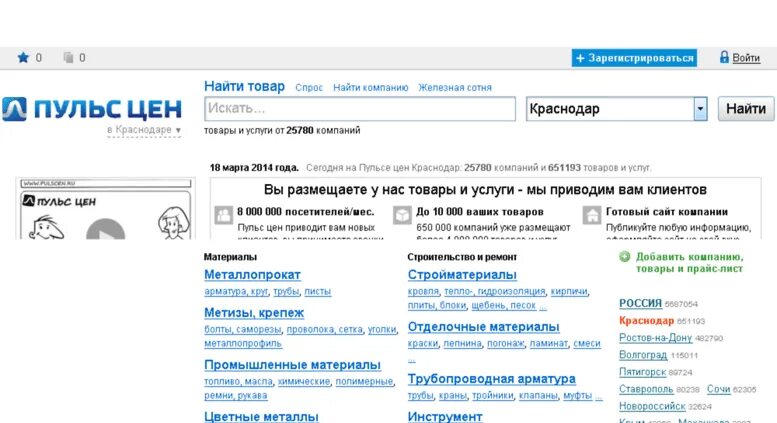This screenshot has height=423, width=777.
Task: Open the Войти login link
Action: [746, 58]
